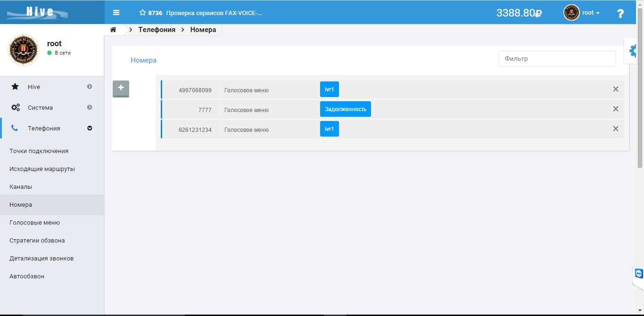Click the Задолженность button

(x=345, y=109)
